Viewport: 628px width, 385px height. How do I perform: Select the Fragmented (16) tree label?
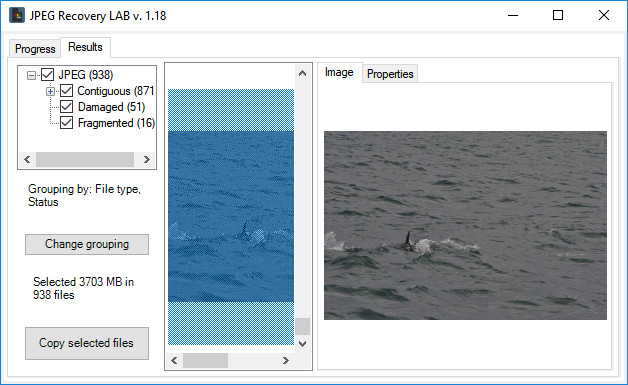116,123
